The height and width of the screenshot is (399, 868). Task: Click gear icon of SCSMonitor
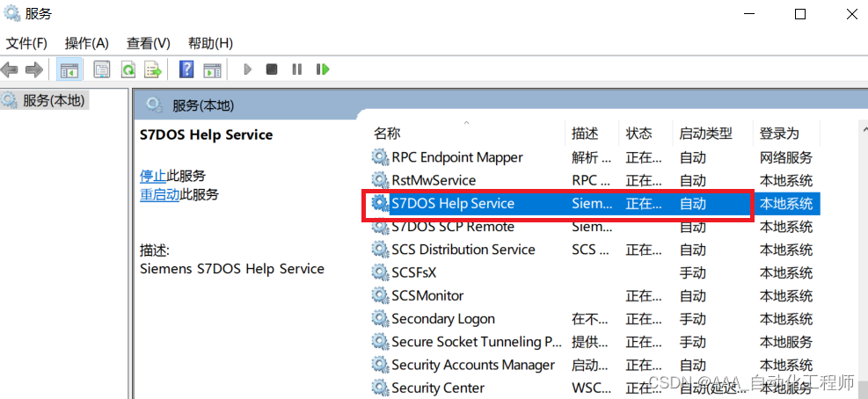pyautogui.click(x=380, y=295)
